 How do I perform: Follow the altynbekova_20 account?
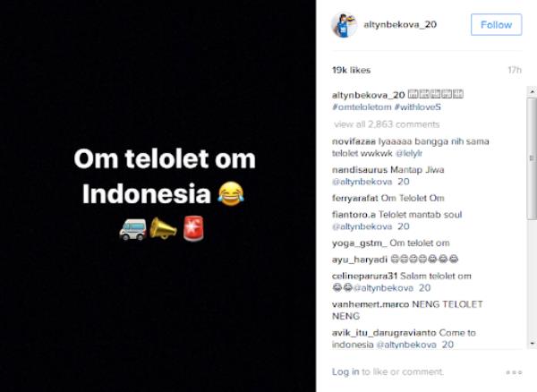(x=496, y=25)
